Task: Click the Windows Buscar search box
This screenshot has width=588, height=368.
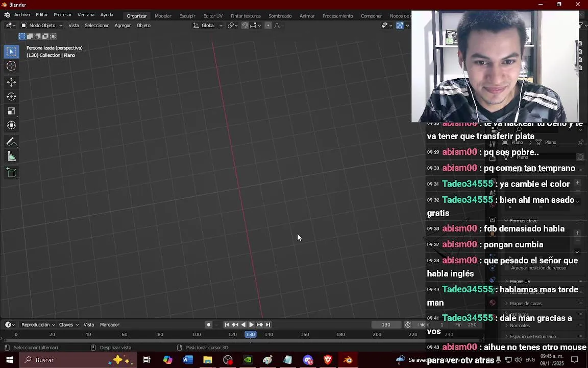Action: point(79,360)
